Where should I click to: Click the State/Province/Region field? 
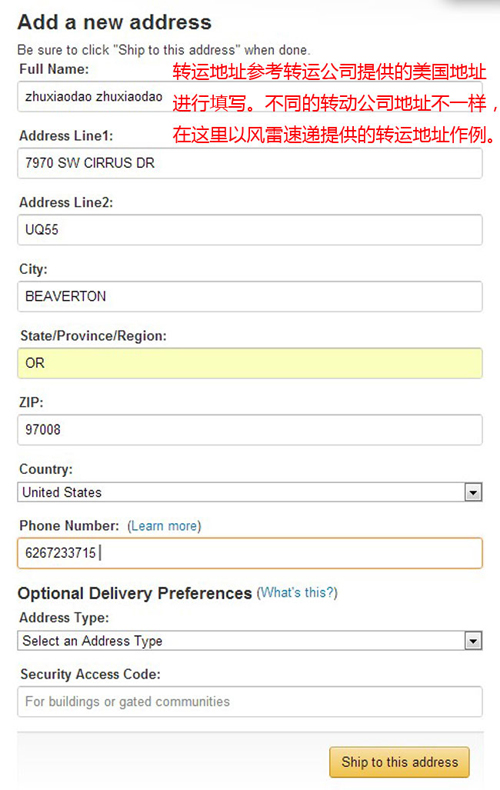tap(250, 363)
